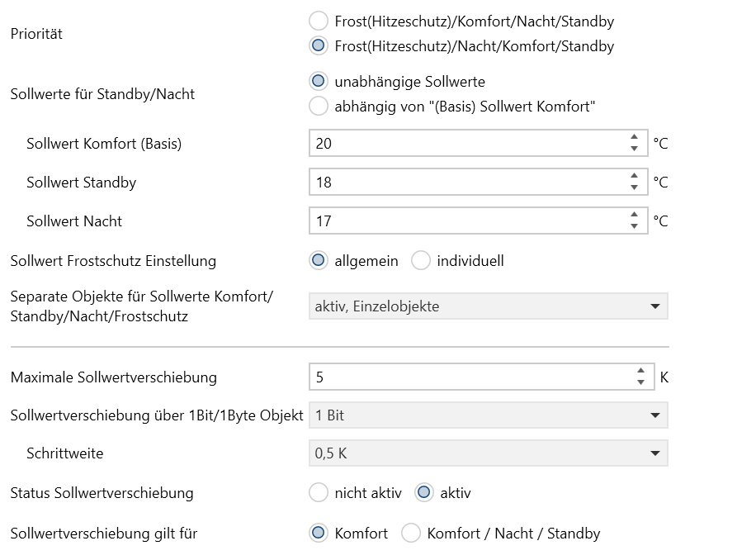Click the Sollwert Nacht value field
The height and width of the screenshot is (555, 756).
pyautogui.click(x=468, y=221)
